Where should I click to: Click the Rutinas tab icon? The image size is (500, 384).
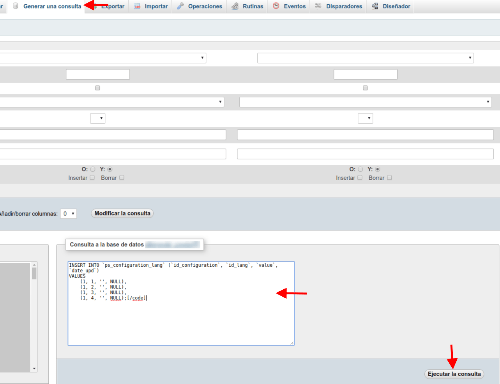(235, 6)
